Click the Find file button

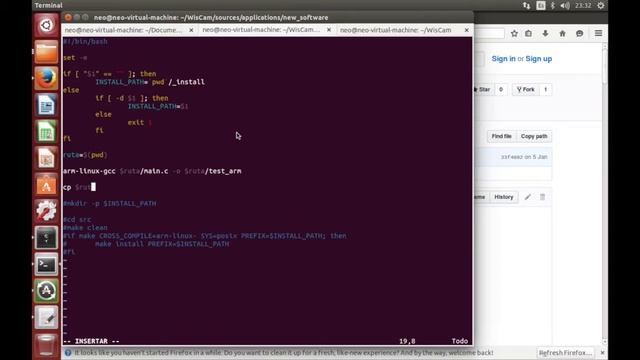coord(501,136)
